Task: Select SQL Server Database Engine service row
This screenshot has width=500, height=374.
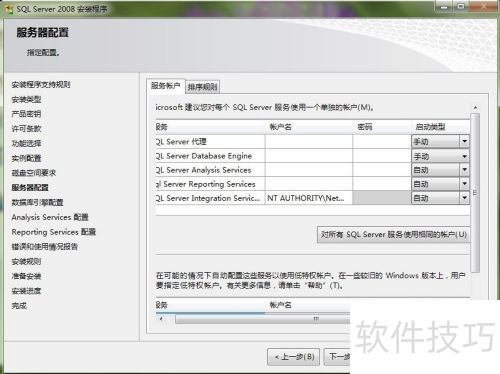Action: tap(210, 156)
